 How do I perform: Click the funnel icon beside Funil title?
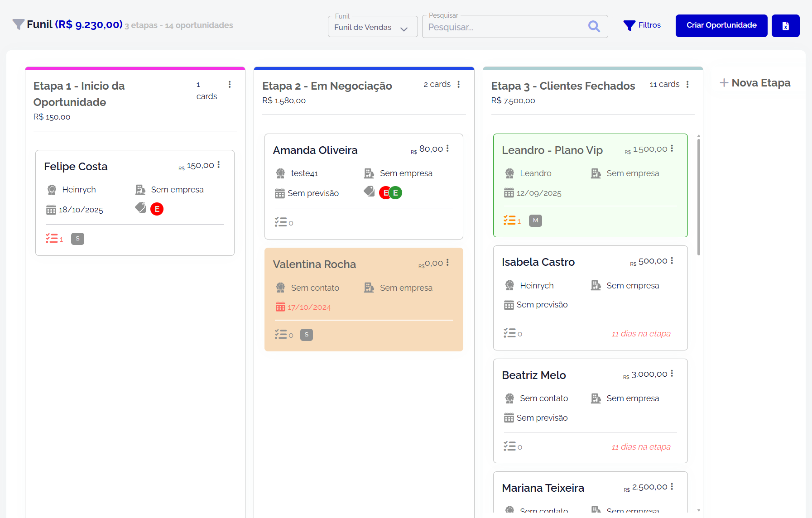(18, 24)
